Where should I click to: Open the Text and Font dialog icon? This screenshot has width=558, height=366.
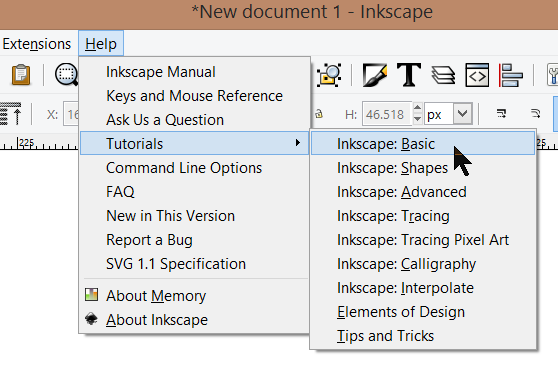[x=409, y=75]
